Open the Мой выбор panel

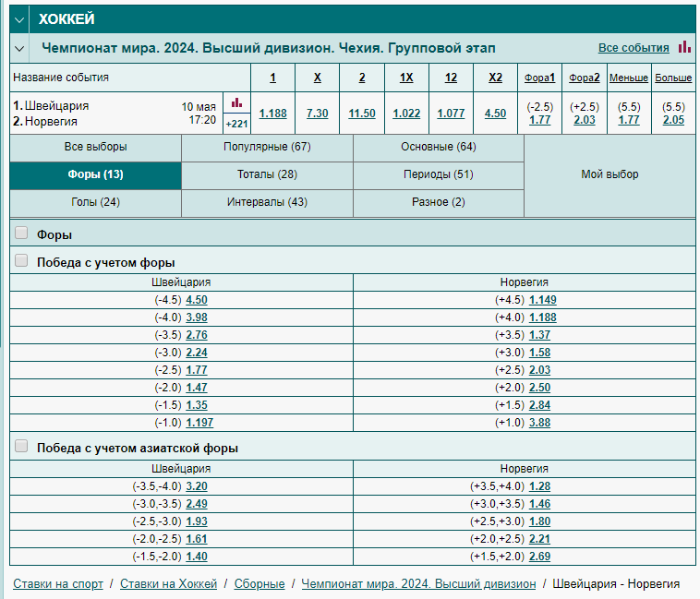pos(609,174)
